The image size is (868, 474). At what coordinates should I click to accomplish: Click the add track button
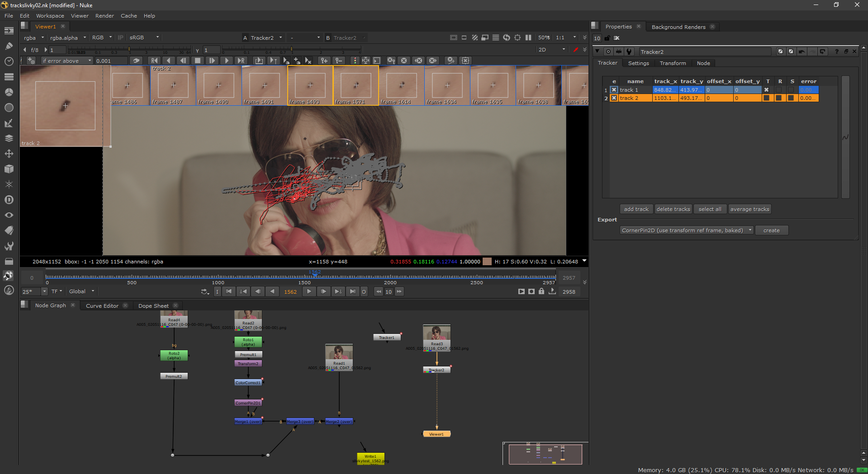point(636,209)
